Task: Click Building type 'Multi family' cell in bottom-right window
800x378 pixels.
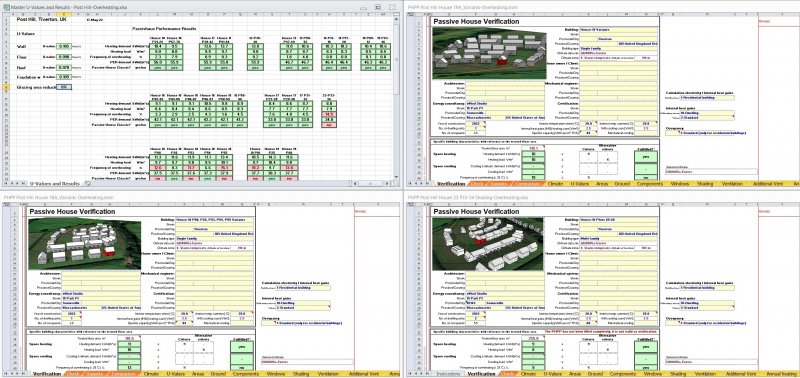Action: (x=619, y=238)
